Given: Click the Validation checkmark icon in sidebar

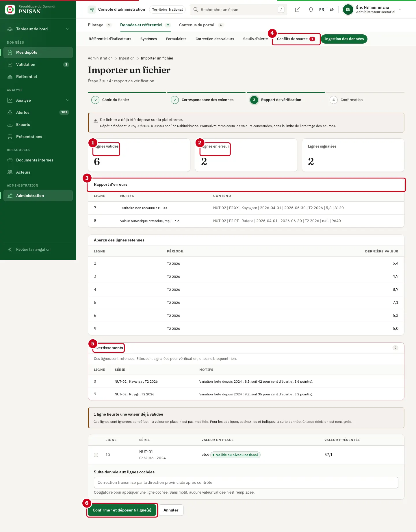Looking at the screenshot, I should pyautogui.click(x=10, y=65).
